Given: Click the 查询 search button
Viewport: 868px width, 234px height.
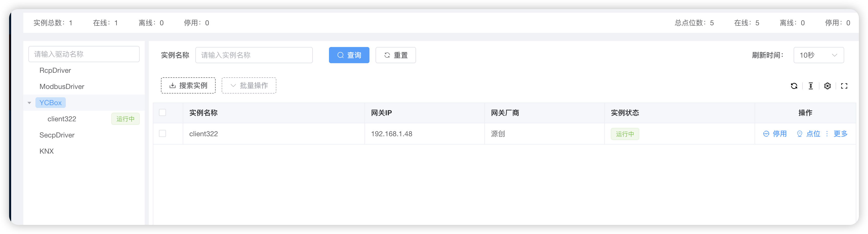Looking at the screenshot, I should (349, 55).
